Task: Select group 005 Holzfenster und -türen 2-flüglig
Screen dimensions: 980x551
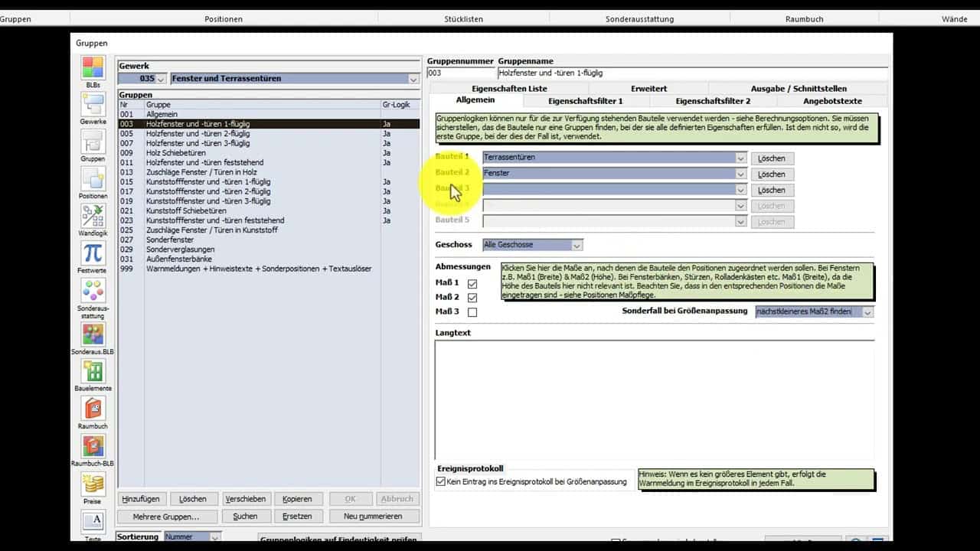Action: coord(269,133)
